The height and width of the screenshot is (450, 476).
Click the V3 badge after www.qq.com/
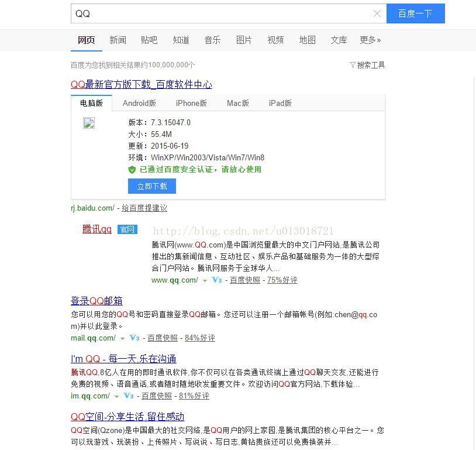click(x=217, y=280)
